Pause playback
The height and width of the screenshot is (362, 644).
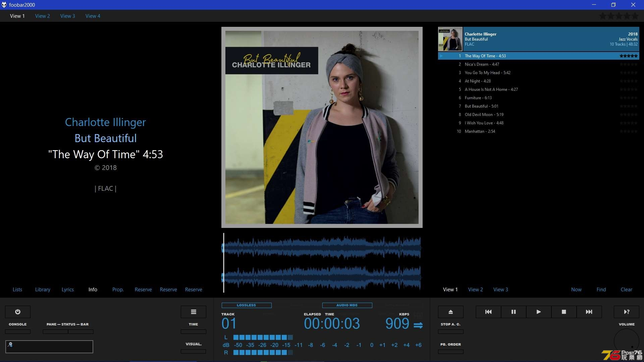[514, 312]
